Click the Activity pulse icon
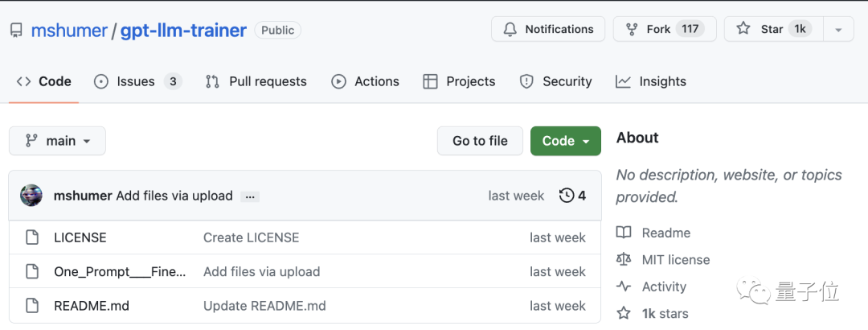Viewport: 868px width, 330px height. click(624, 287)
